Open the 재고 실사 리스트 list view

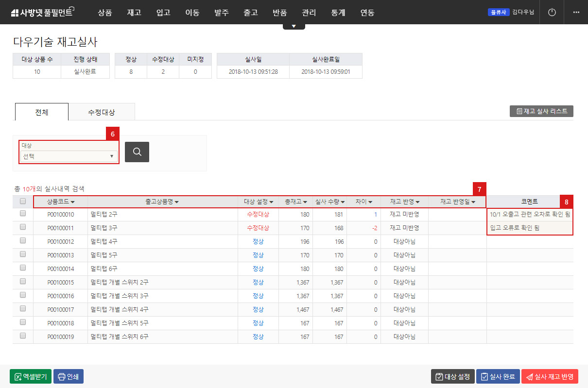click(541, 111)
